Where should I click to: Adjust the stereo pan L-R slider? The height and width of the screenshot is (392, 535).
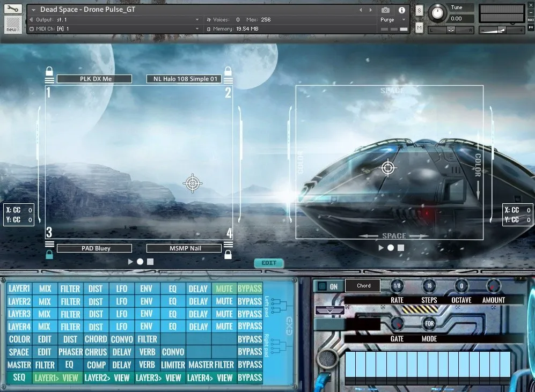(x=451, y=31)
